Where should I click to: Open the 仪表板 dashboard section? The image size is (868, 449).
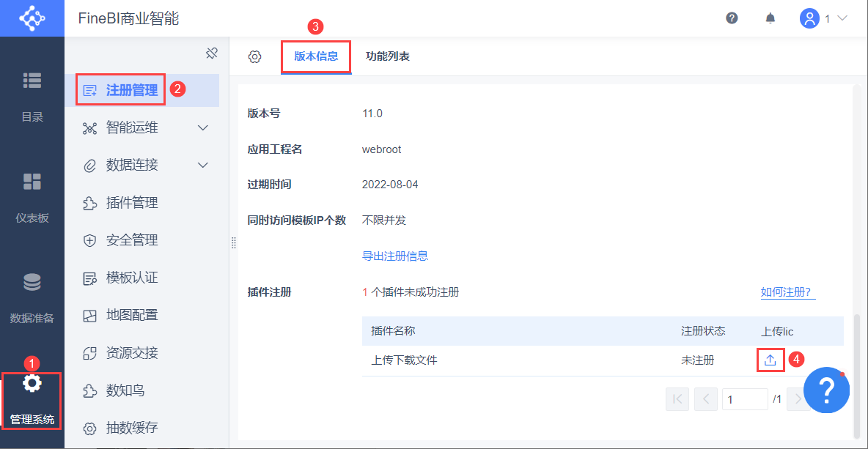(x=32, y=198)
